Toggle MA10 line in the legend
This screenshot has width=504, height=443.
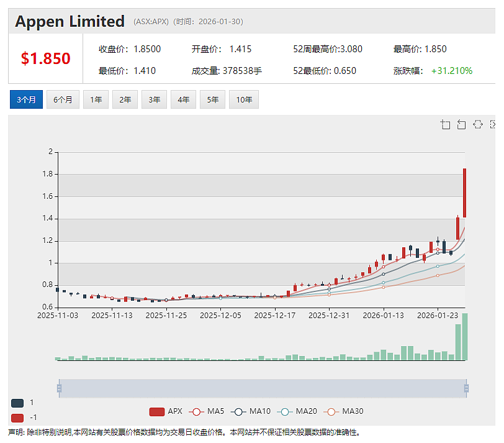tap(251, 411)
